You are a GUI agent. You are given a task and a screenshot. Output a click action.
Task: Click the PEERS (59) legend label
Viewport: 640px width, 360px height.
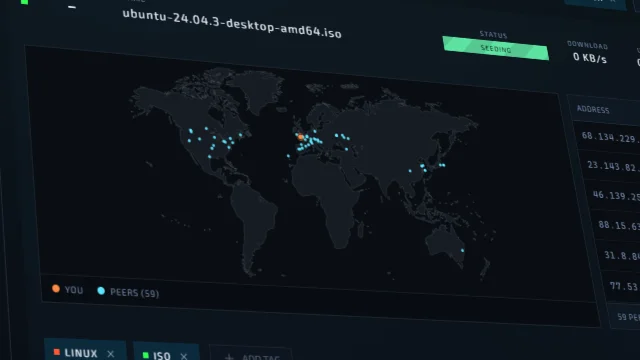point(134,293)
